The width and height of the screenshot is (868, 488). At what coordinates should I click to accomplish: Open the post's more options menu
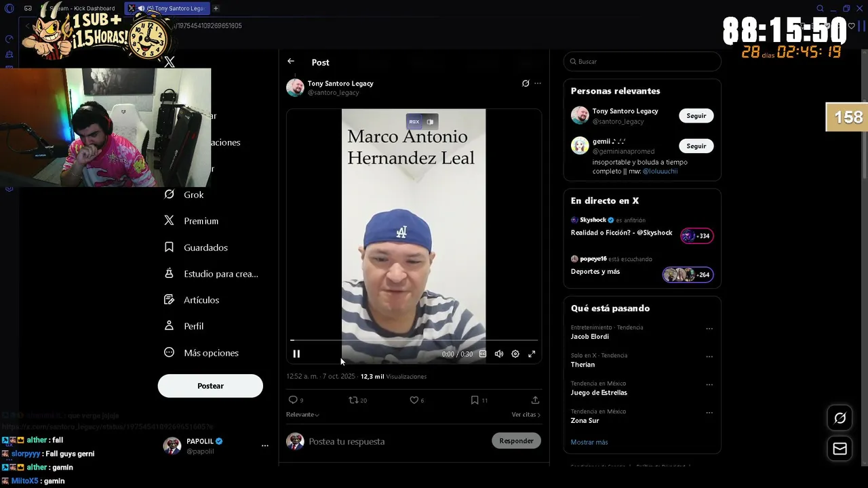coord(538,83)
